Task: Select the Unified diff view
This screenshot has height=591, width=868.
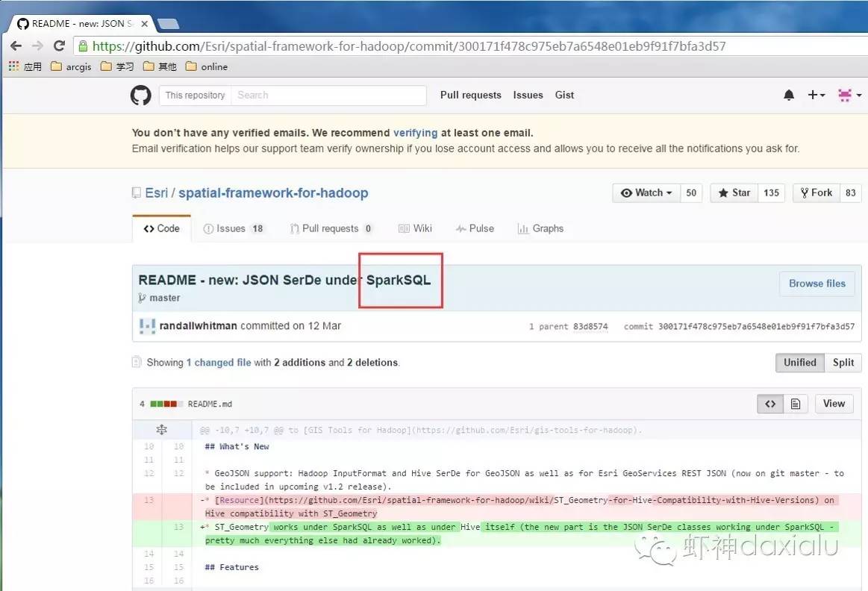Action: [x=800, y=363]
